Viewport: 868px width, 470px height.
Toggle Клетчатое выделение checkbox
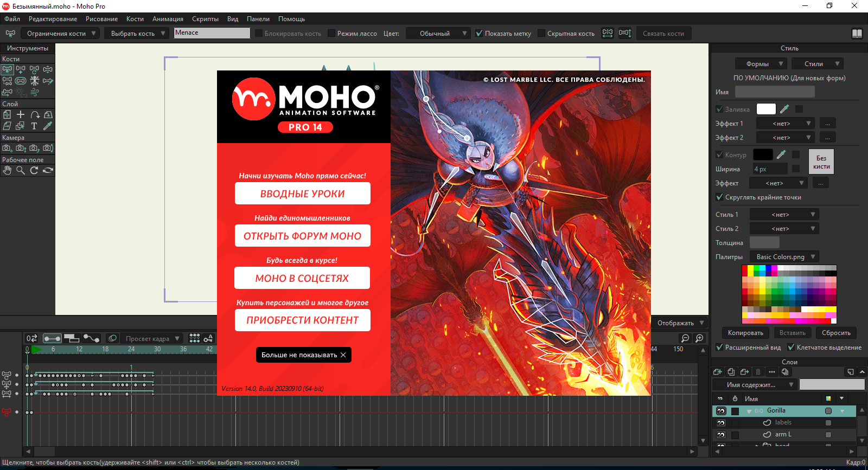pyautogui.click(x=791, y=347)
